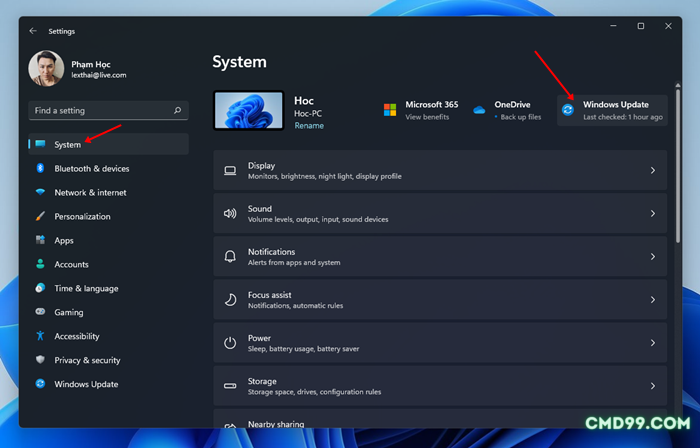Click 'Alerts from apps and system' text
Viewport: 700px width, 448px height.
tap(294, 262)
